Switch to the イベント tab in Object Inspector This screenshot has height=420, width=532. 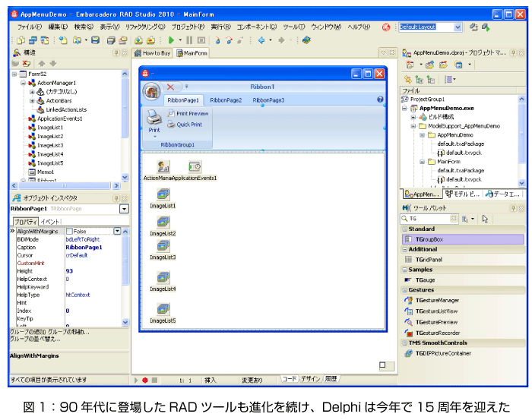pyautogui.click(x=49, y=222)
